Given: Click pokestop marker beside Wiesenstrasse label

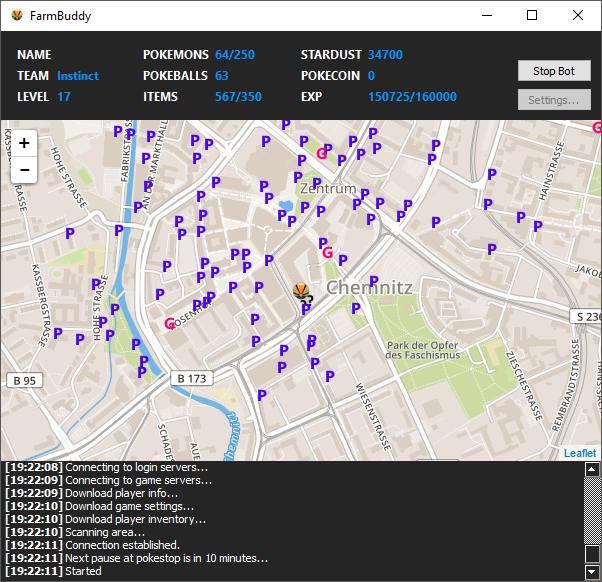Looking at the screenshot, I should pyautogui.click(x=331, y=376).
